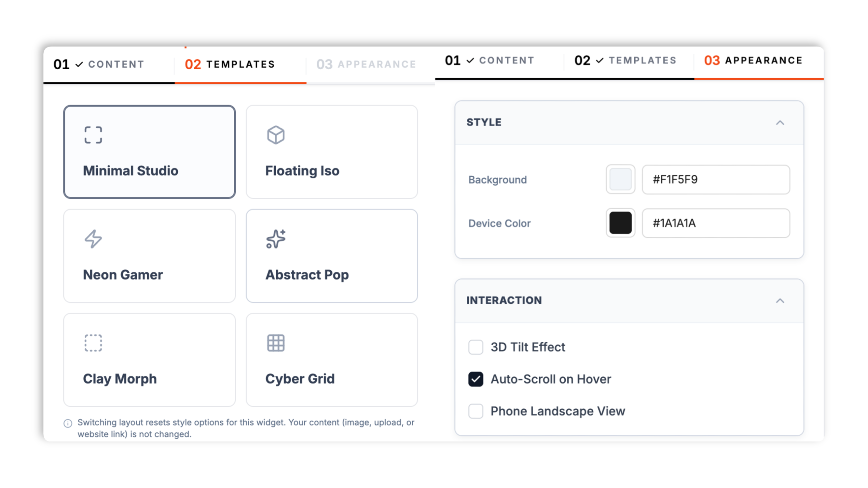Enable the 3D Tilt Effect checkbox
The image size is (868, 488).
[475, 347]
